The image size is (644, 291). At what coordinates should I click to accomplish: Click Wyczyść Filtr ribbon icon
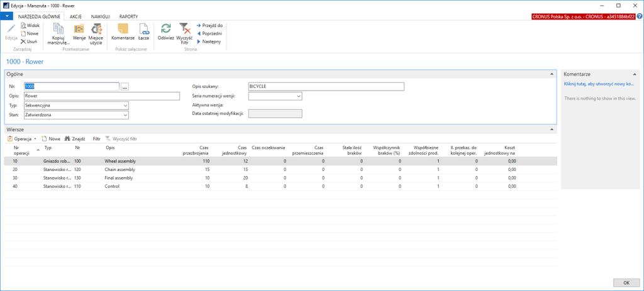pos(185,28)
